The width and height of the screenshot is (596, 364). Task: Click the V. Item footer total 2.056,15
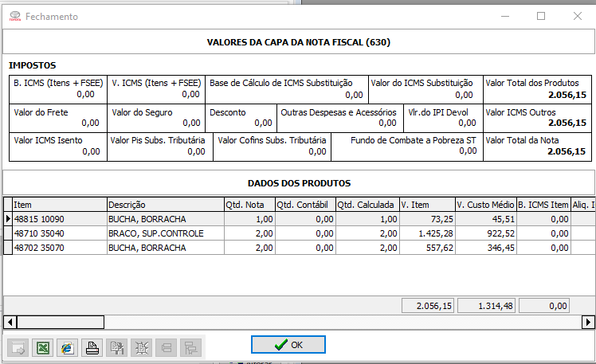click(428, 306)
